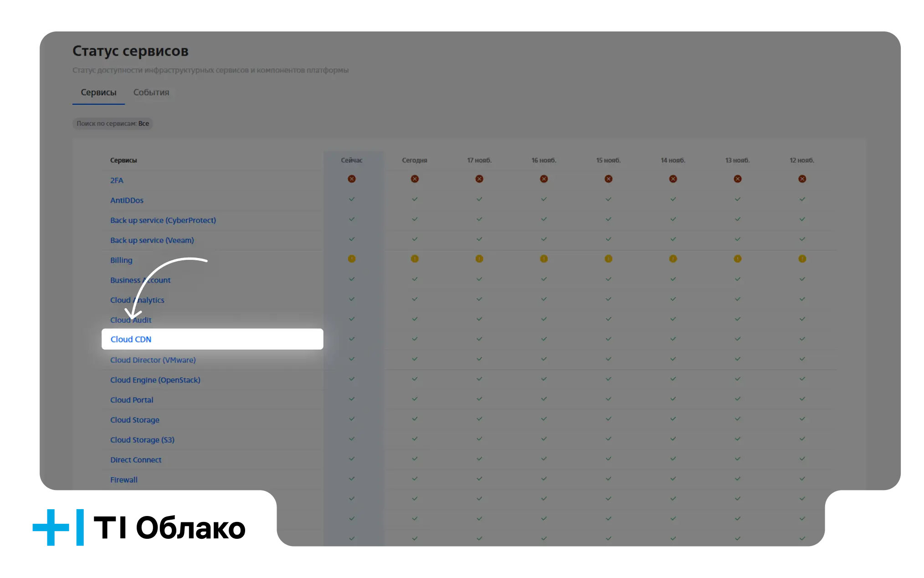Click 2FA error icon for 15 нояб.
This screenshot has height=578, width=924.
point(609,179)
